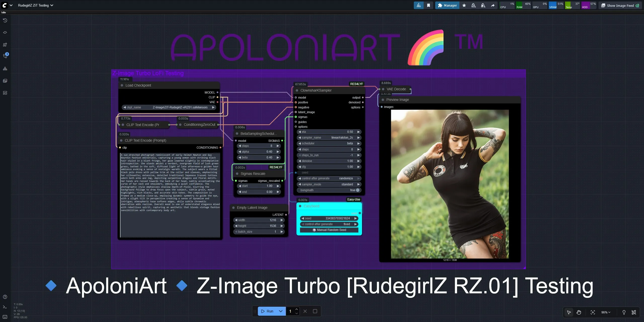Activate the select pointer mode
644x322 pixels.
[x=569, y=312]
